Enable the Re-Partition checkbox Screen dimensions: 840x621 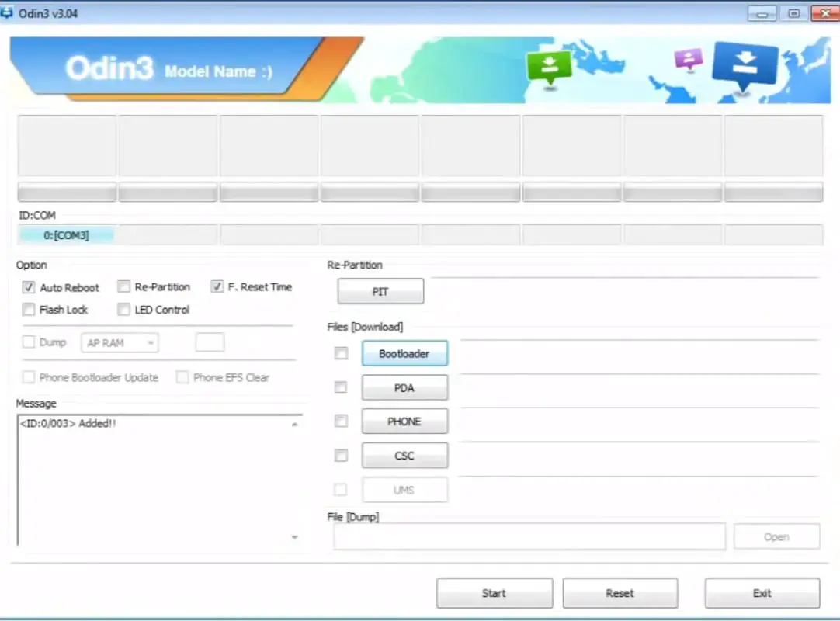[x=123, y=286]
